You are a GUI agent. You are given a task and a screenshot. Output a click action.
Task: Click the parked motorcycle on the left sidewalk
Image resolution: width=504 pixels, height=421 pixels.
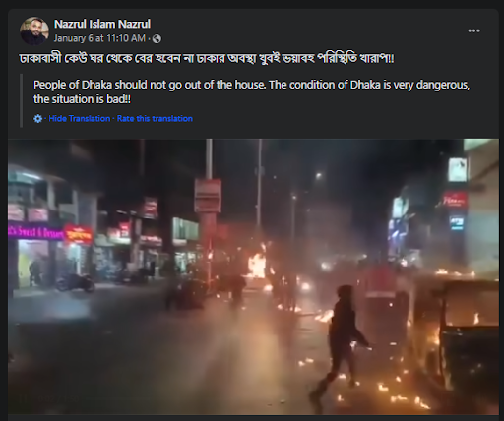(76, 282)
